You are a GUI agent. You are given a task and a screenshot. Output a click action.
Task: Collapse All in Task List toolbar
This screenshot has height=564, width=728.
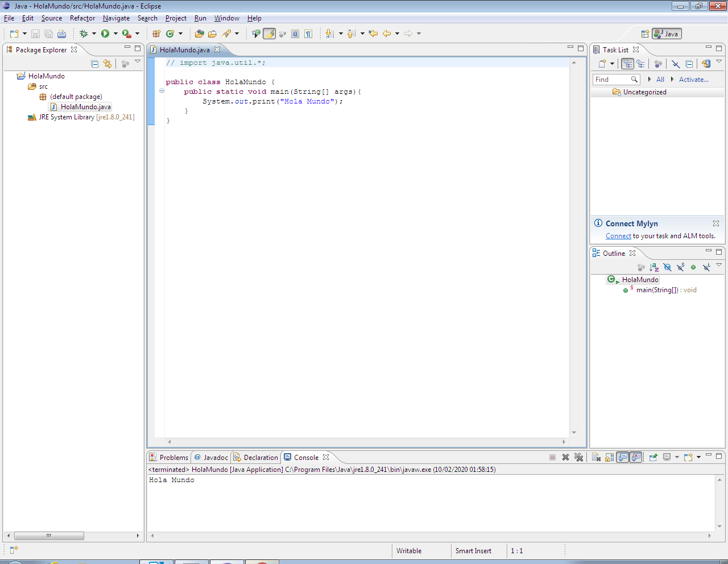click(689, 64)
